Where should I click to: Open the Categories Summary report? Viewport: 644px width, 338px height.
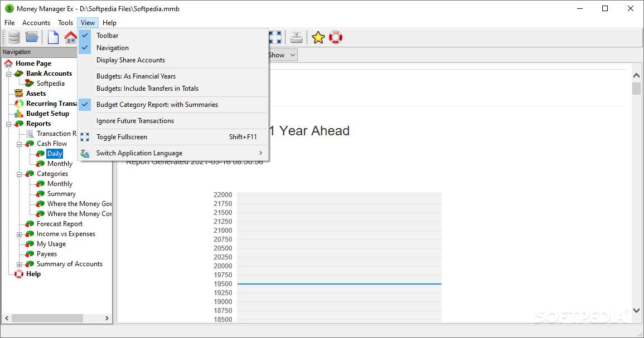[61, 194]
